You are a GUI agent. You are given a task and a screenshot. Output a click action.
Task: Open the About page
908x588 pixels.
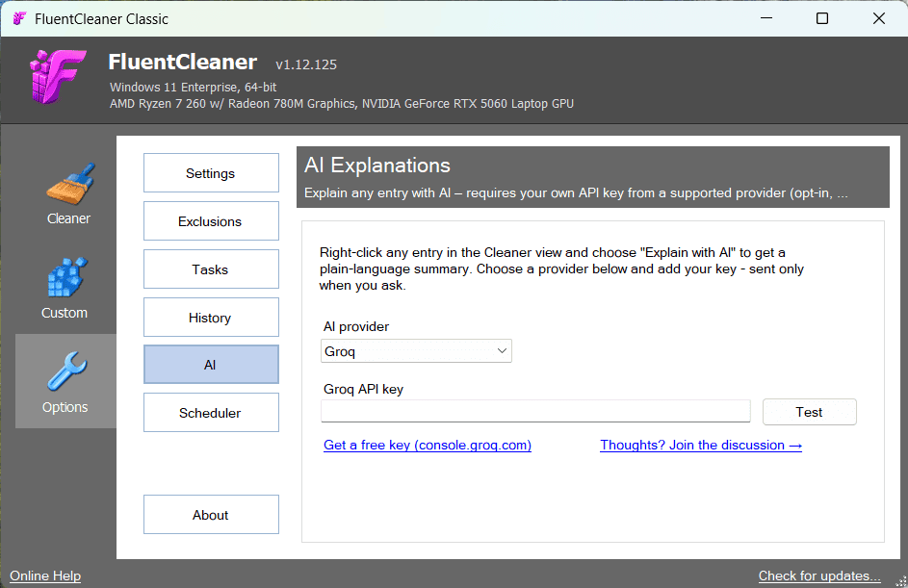point(211,515)
